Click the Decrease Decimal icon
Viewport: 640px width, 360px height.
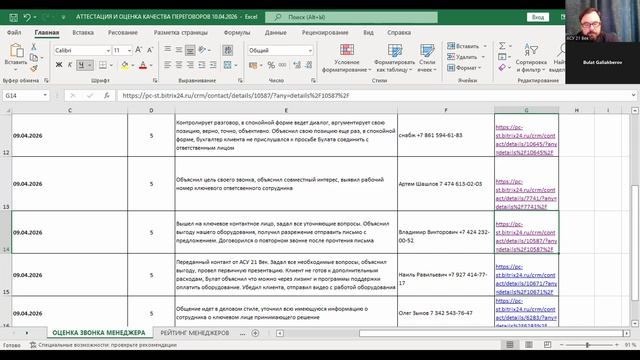pyautogui.click(x=309, y=65)
